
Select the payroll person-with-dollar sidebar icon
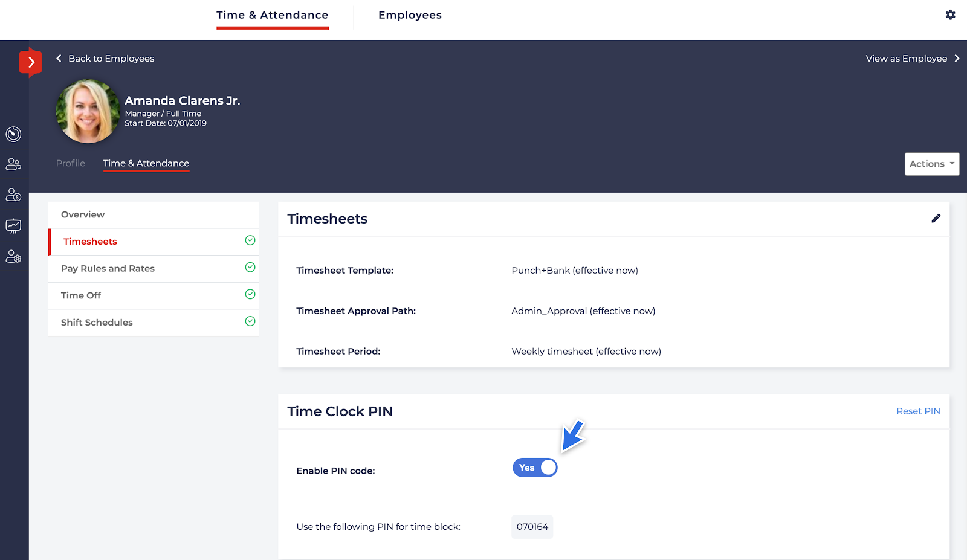click(14, 195)
